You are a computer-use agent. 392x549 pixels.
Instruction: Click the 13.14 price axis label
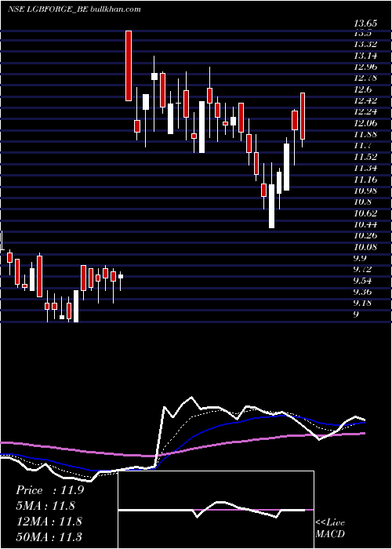tap(365, 56)
